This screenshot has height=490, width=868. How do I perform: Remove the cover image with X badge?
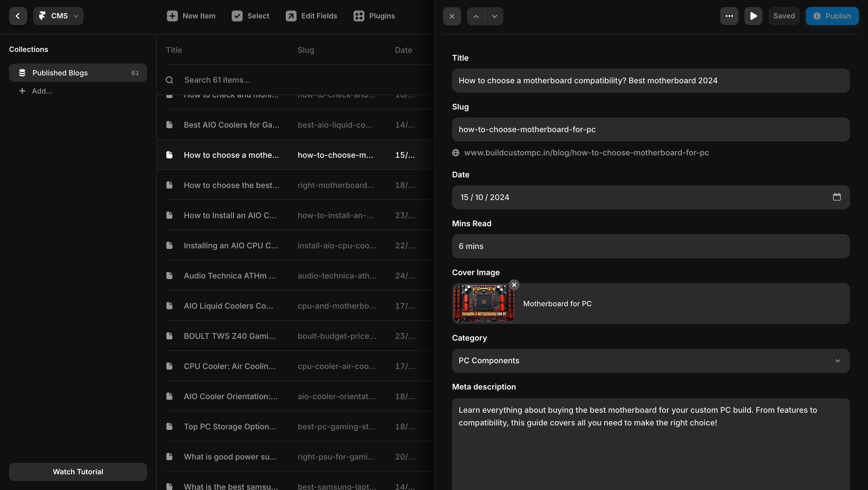tap(514, 285)
